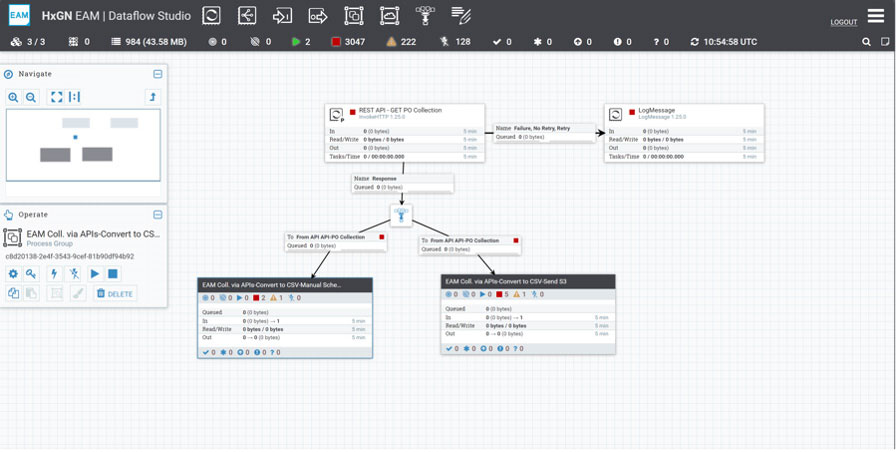This screenshot has height=452, width=896.
Task: Leave the group using the up-arrow icon
Action: tap(153, 97)
